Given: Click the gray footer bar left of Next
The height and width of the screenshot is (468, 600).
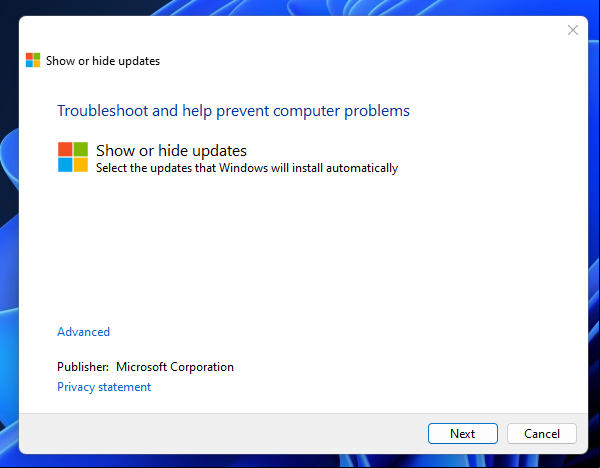Looking at the screenshot, I should point(222,434).
